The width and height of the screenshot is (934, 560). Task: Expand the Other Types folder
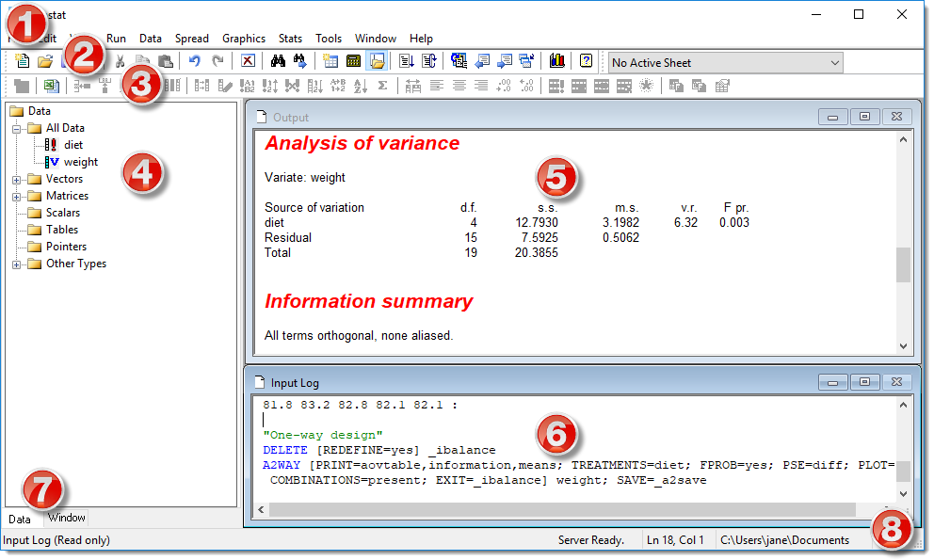point(15,264)
